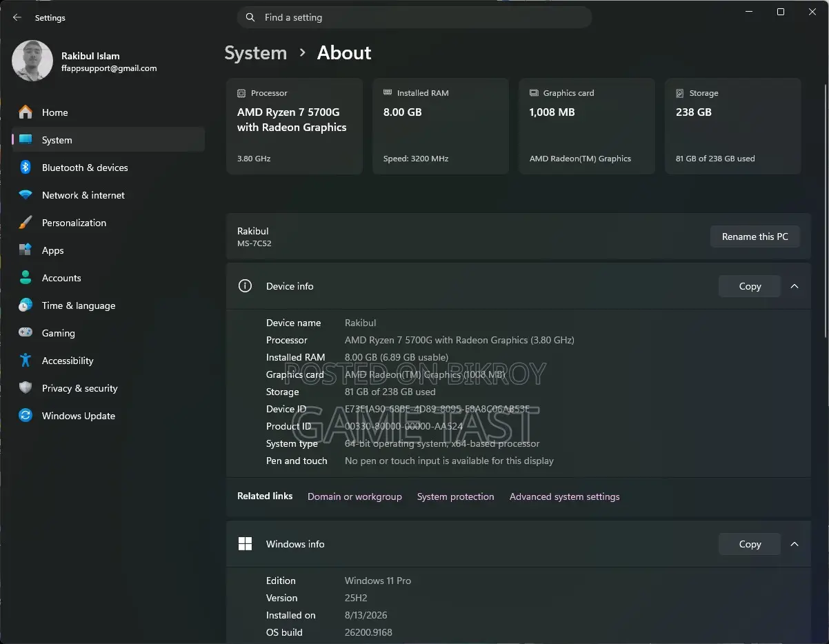Image resolution: width=829 pixels, height=644 pixels.
Task: Click the Edition value Windows 11 Pro
Action: [378, 581]
